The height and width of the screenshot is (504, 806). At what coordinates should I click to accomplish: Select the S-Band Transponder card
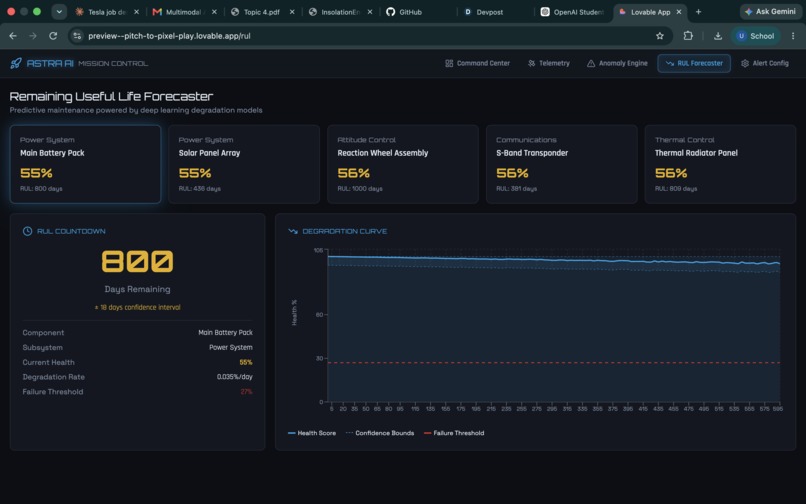[x=561, y=164]
